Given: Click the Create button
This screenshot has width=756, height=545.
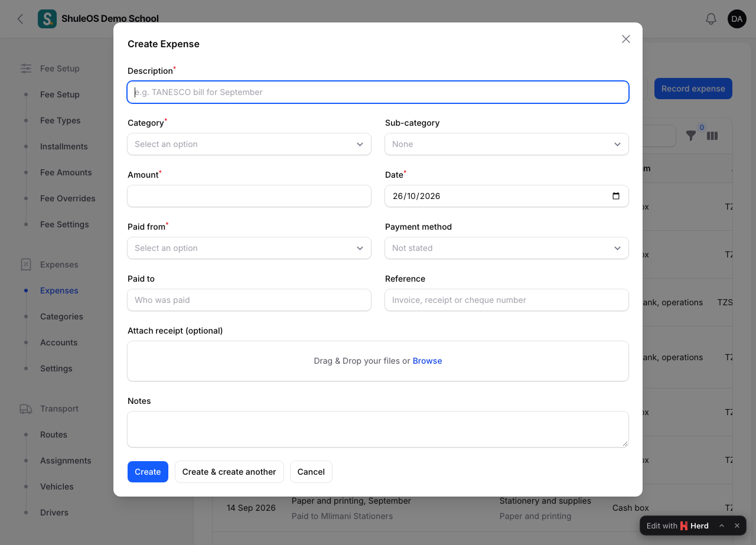Looking at the screenshot, I should click(148, 472).
